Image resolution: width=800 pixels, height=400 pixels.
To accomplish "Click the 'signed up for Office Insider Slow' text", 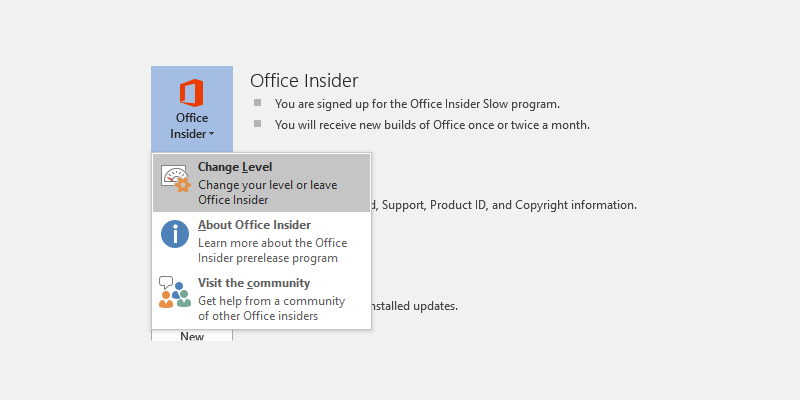I will coord(417,104).
